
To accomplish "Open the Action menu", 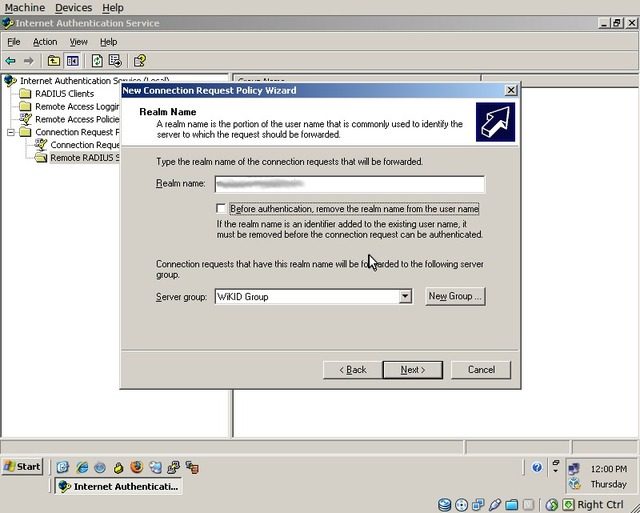I will (x=45, y=42).
